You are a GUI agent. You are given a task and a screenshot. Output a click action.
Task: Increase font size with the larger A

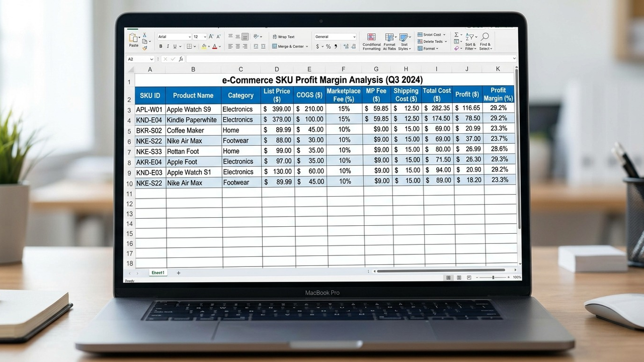pos(211,37)
